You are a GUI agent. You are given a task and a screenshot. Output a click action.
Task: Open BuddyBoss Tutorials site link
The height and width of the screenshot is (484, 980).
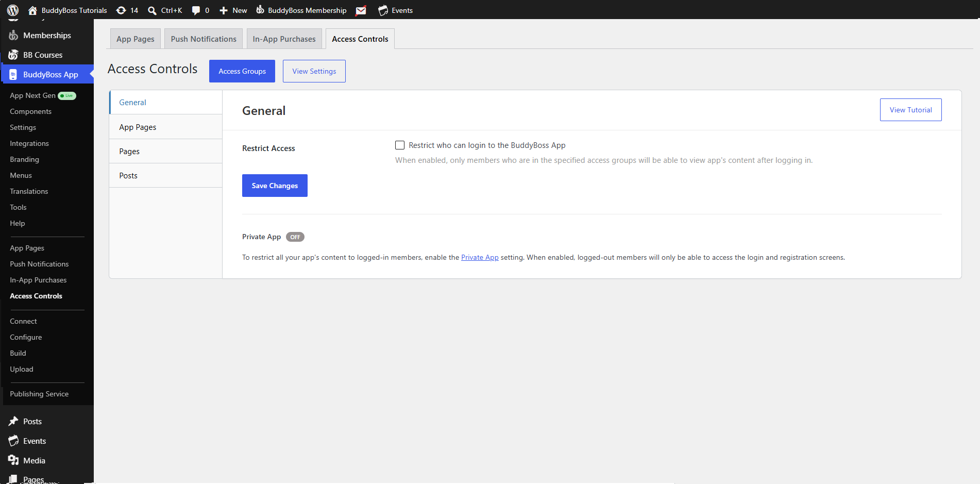(74, 10)
